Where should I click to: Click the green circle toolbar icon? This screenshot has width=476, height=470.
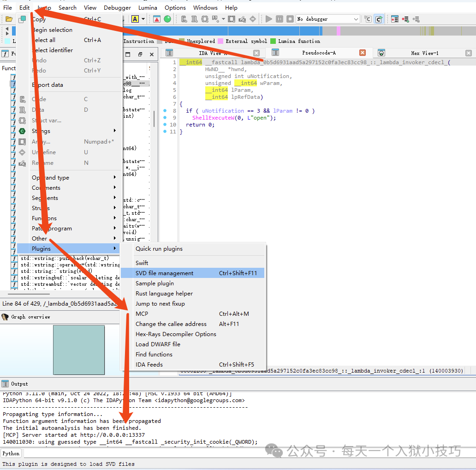click(x=167, y=19)
